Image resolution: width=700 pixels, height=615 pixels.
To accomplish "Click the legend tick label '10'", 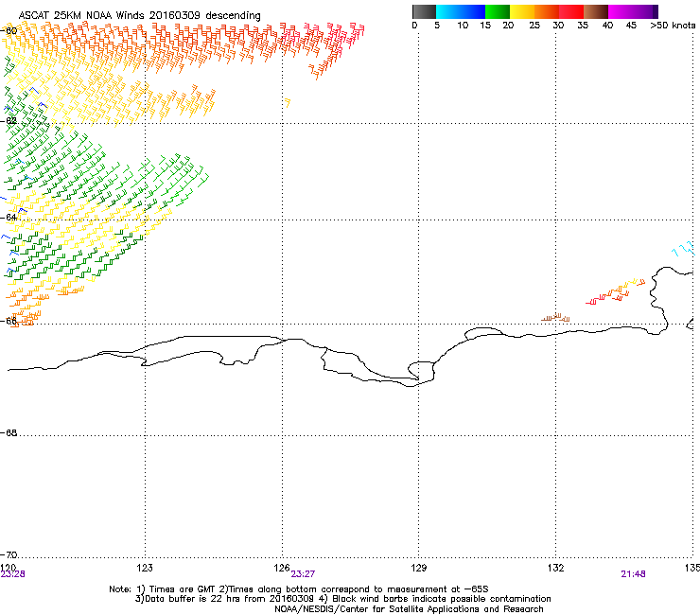I will coord(463,26).
